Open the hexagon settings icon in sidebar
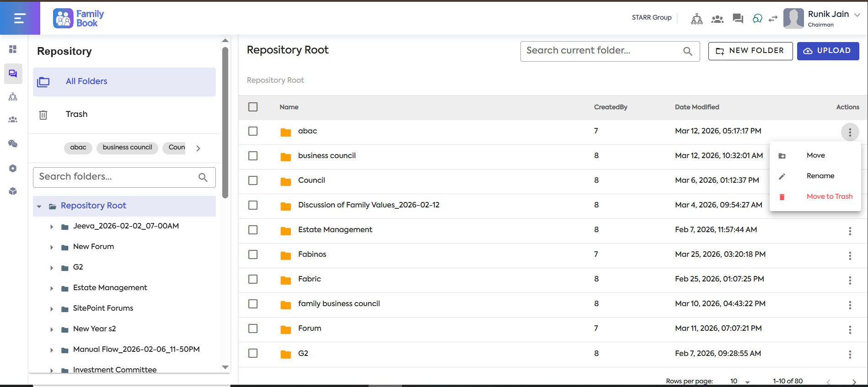This screenshot has width=868, height=387. (13, 168)
